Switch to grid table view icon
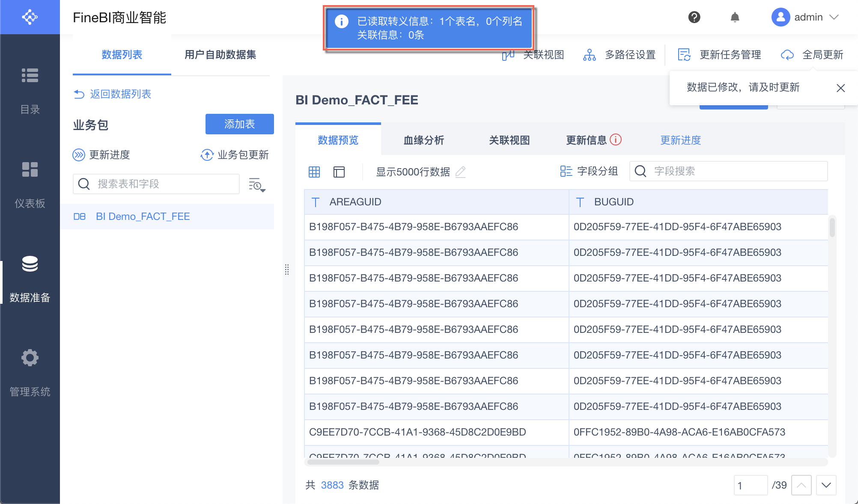The width and height of the screenshot is (858, 504). tap(314, 172)
